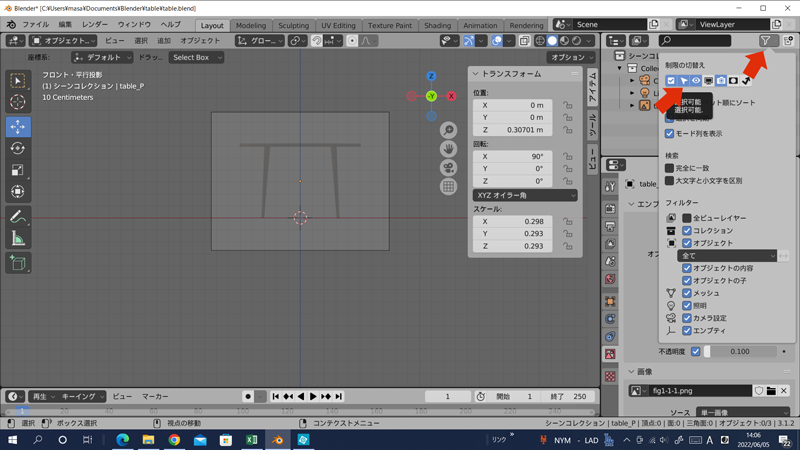
Task: Open the グロー transform orientation dropdown
Action: (259, 41)
